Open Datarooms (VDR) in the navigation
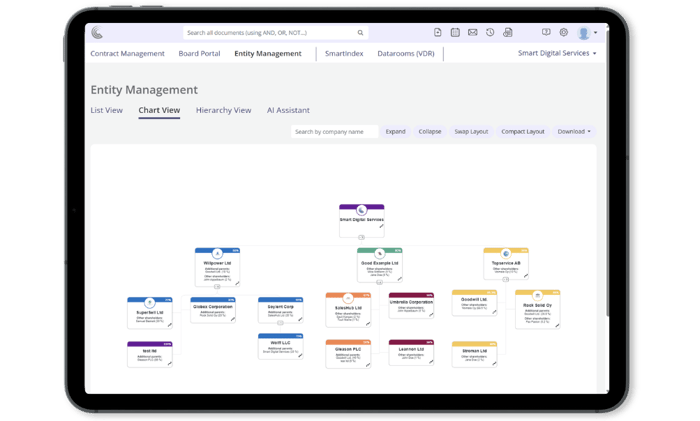This screenshot has width=700, height=421. click(x=406, y=54)
